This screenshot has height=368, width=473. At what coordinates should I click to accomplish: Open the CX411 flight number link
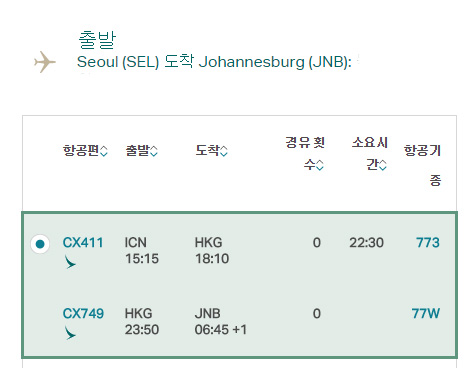click(x=83, y=242)
